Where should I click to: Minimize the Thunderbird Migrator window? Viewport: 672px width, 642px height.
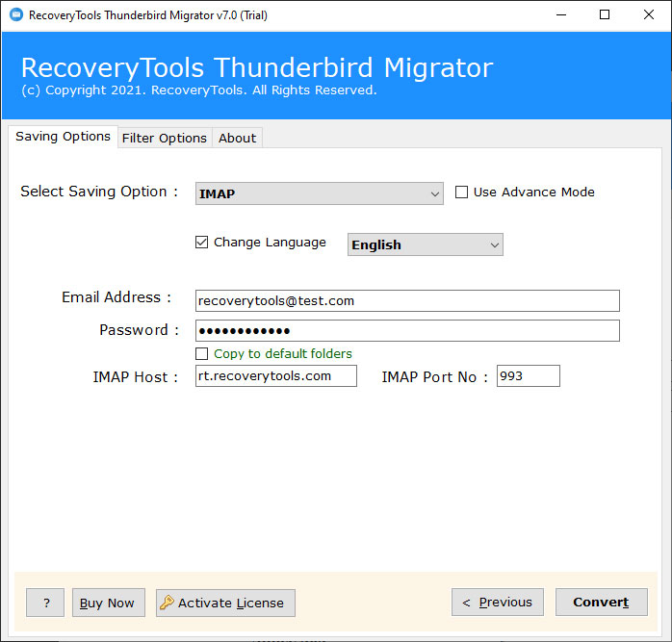coord(561,15)
